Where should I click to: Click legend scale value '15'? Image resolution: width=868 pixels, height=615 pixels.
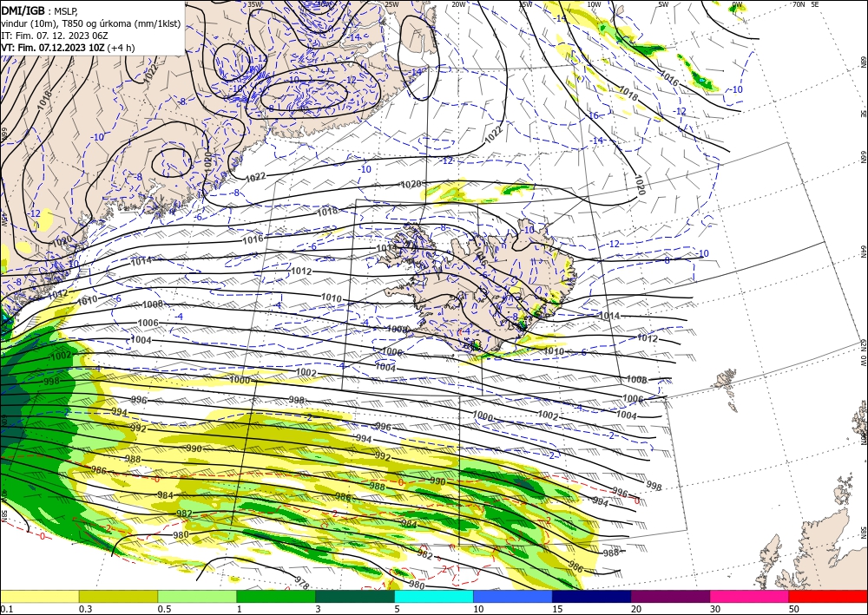tap(557, 609)
